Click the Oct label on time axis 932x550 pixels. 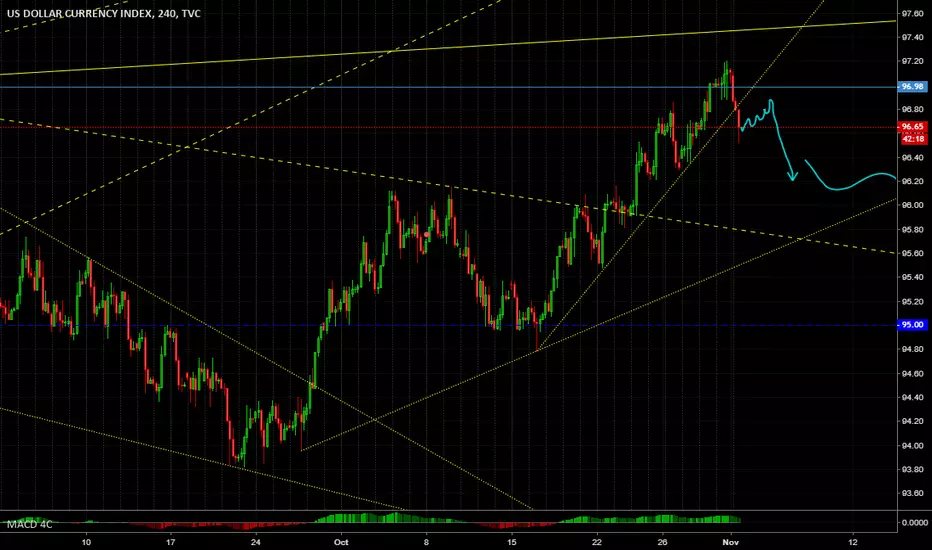[x=341, y=542]
